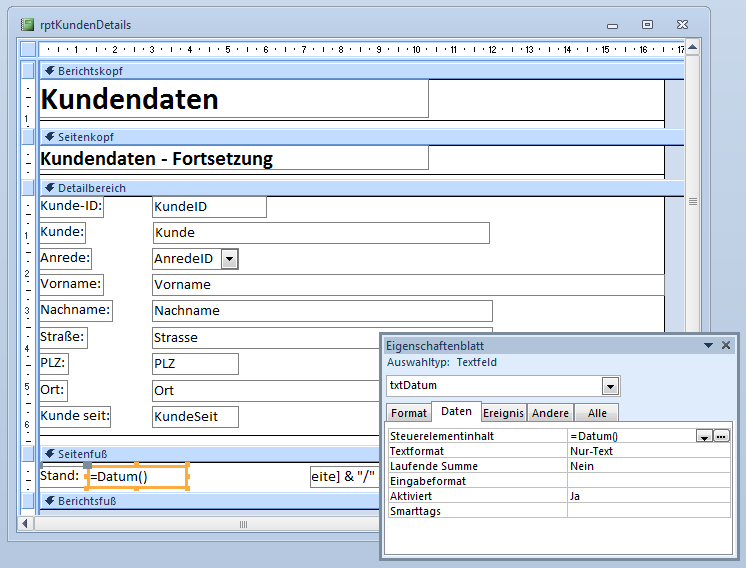
Task: Switch to the Ereignis tab
Action: pyautogui.click(x=503, y=413)
